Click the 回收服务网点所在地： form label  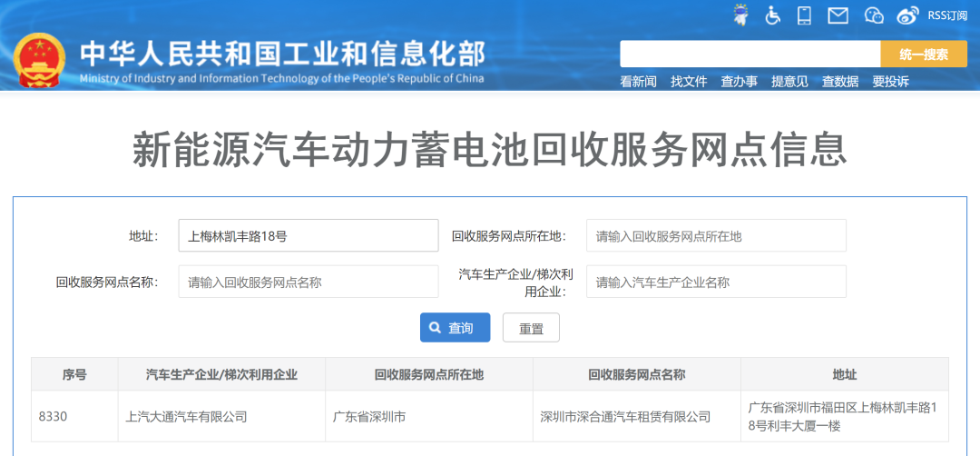pos(509,236)
